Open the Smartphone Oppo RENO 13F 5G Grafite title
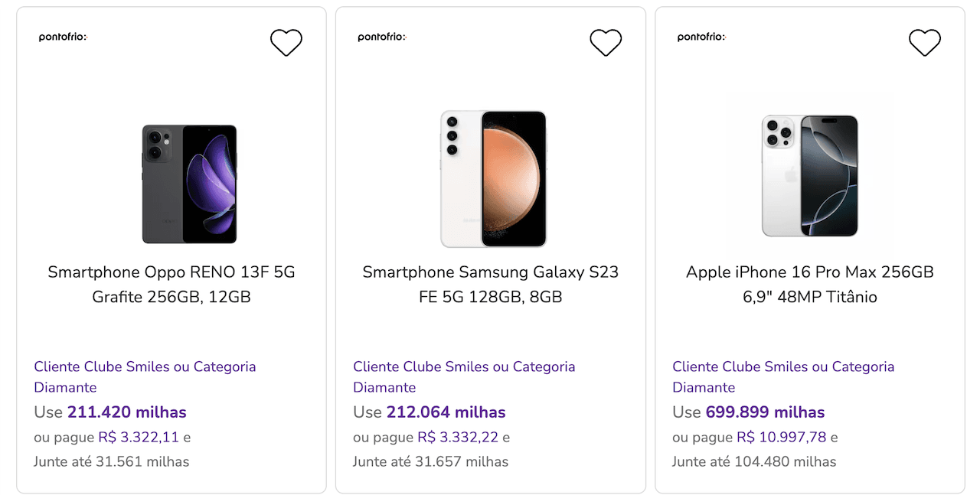The height and width of the screenshot is (495, 980). pyautogui.click(x=171, y=285)
